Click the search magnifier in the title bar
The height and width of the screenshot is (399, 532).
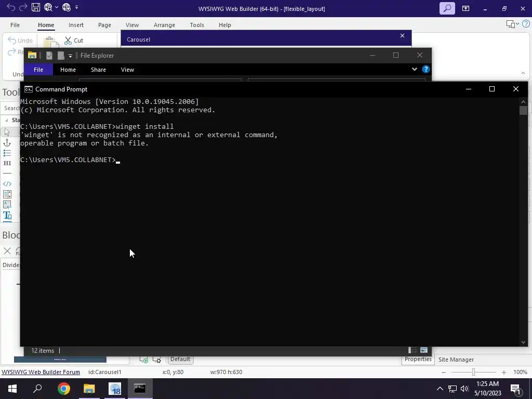click(x=447, y=8)
